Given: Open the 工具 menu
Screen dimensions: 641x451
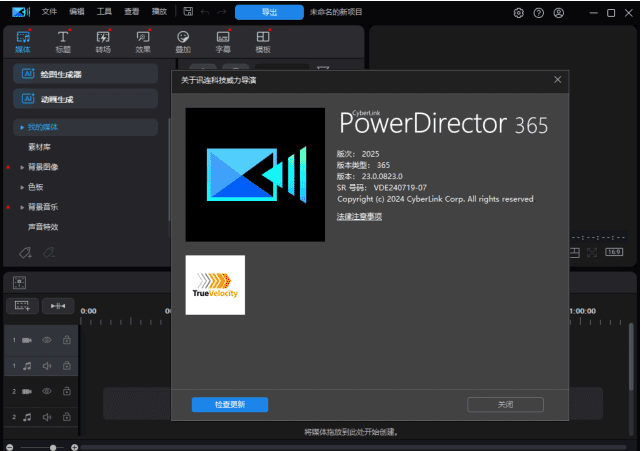Looking at the screenshot, I should pyautogui.click(x=104, y=12).
